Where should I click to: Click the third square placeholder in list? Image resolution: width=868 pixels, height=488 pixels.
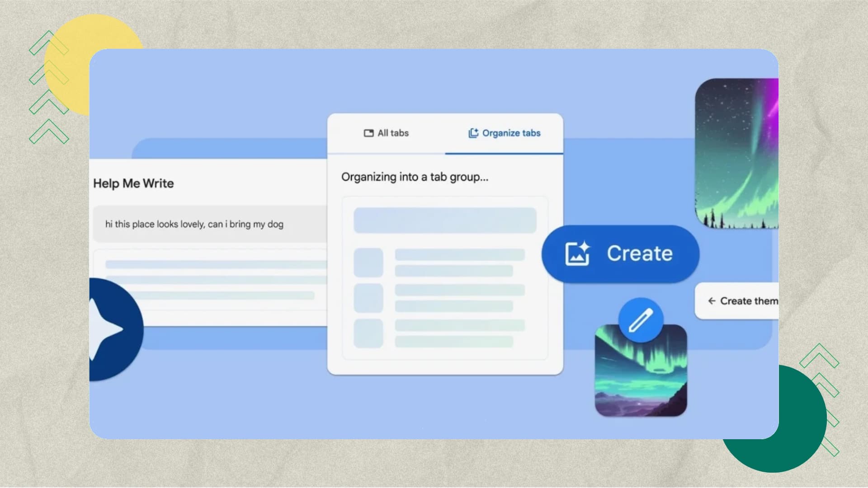click(368, 333)
